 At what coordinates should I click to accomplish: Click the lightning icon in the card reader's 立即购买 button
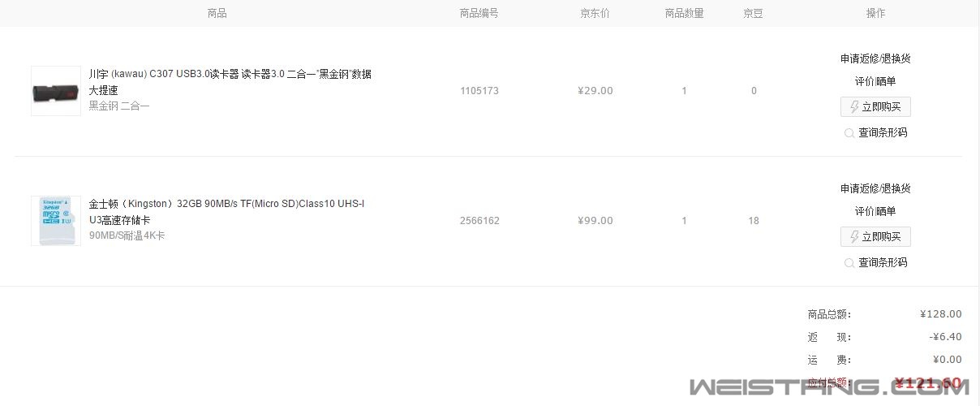tap(854, 106)
